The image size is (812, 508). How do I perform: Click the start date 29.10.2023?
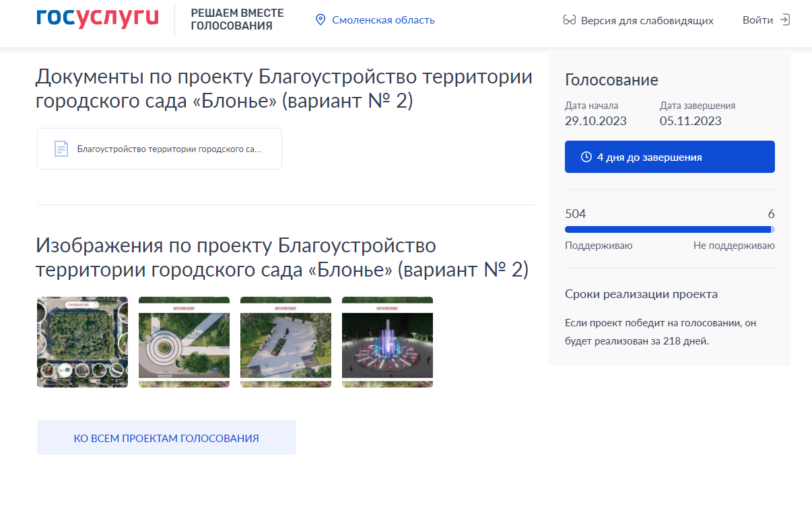(596, 121)
